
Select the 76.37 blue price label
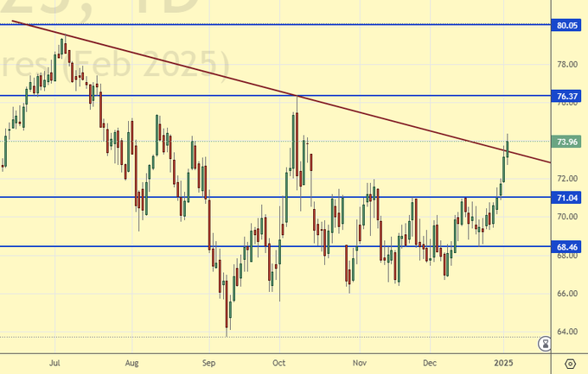pos(567,97)
